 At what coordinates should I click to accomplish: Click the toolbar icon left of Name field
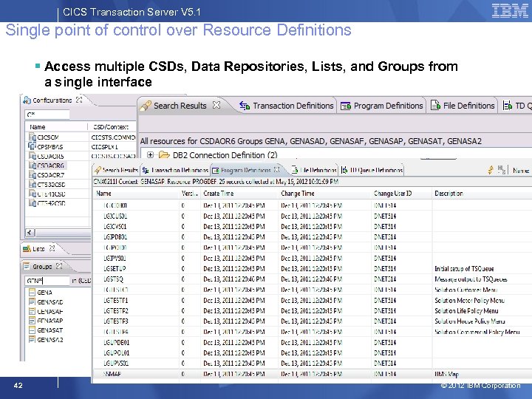pyautogui.click(x=502, y=170)
